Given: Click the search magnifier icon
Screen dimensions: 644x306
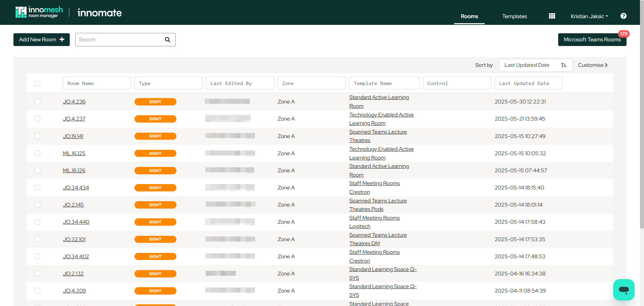Looking at the screenshot, I should tap(167, 40).
